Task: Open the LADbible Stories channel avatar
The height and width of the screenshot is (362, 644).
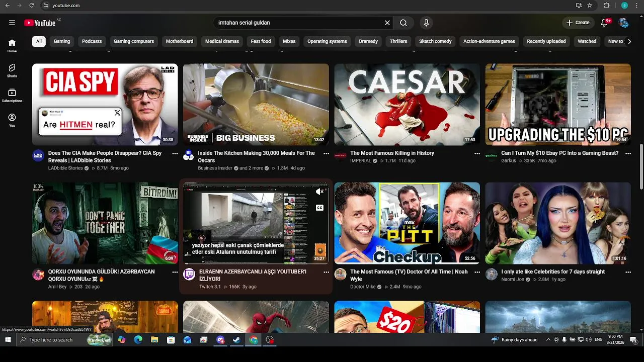Action: click(38, 155)
